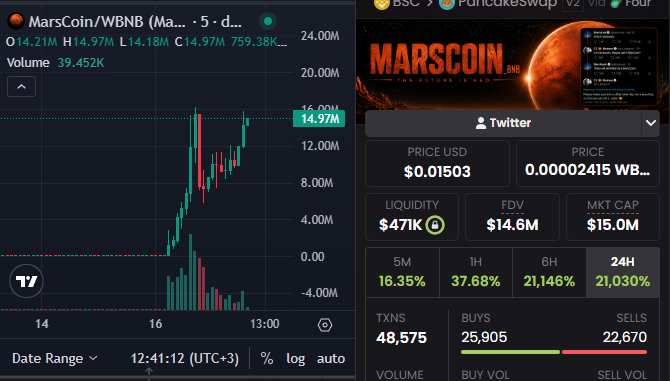Viewport: 670px width, 381px height.
Task: Click the red sells progress bar
Action: pyautogui.click(x=604, y=352)
